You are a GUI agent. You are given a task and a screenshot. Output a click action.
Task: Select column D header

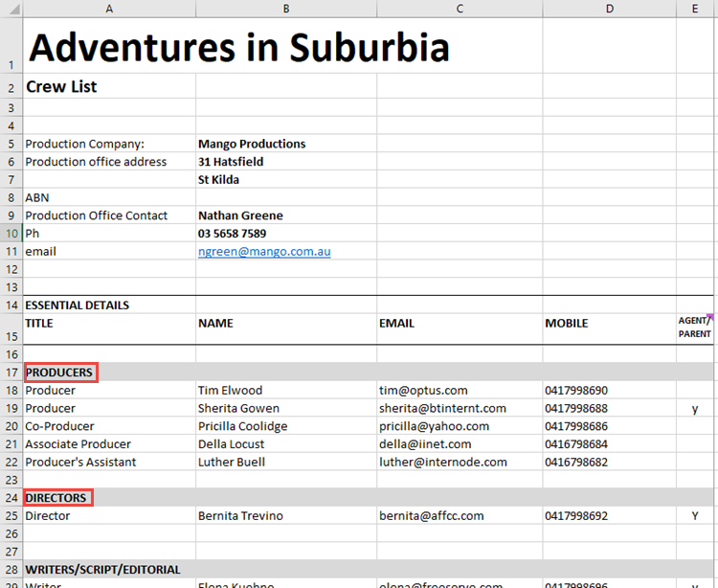point(610,9)
